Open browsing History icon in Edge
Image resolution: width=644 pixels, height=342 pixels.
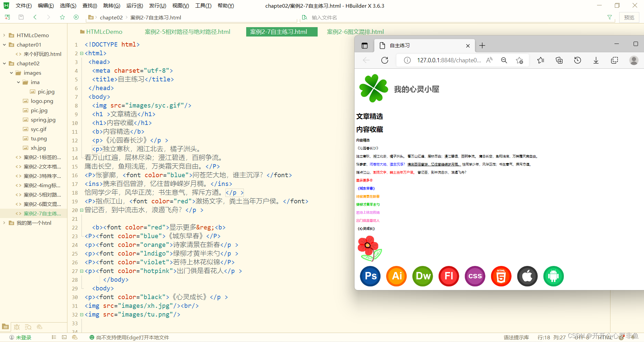(578, 60)
